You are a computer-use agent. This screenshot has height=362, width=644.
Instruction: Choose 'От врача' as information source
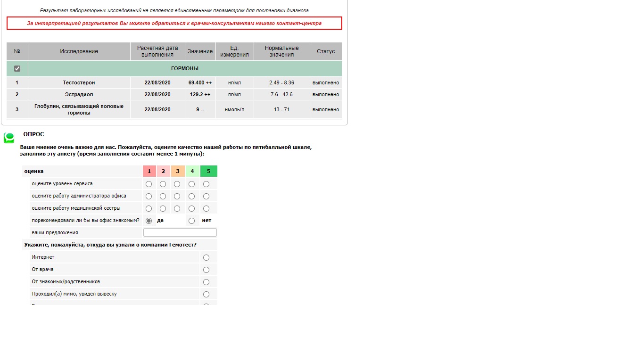tap(206, 270)
